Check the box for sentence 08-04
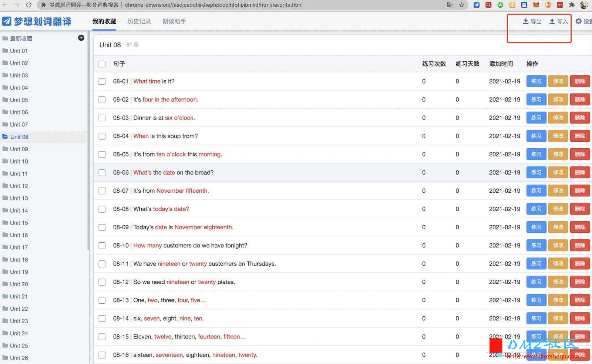 (102, 136)
